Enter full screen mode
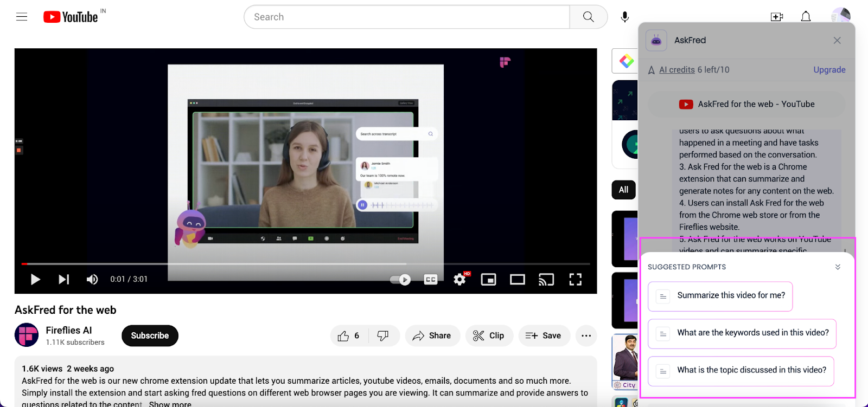 pos(576,280)
